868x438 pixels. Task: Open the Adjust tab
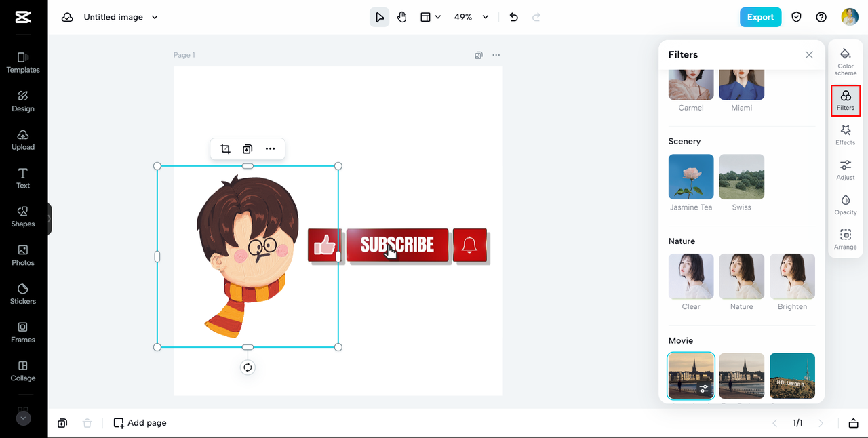(x=846, y=170)
